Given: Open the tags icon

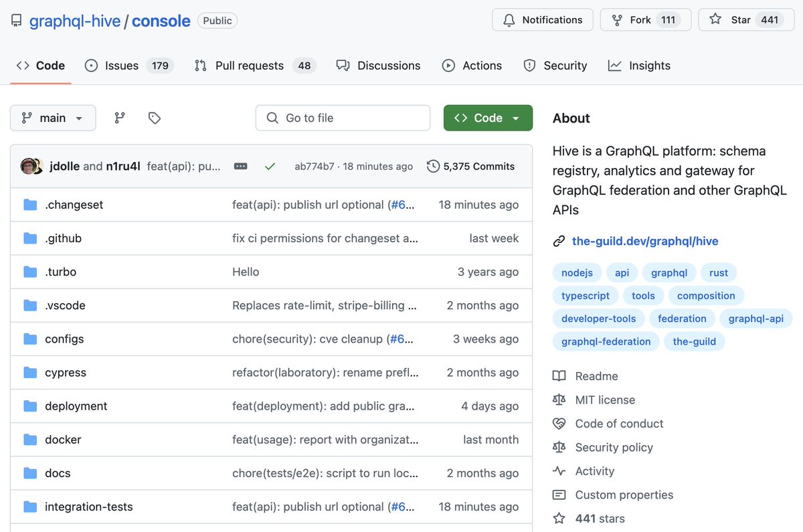Looking at the screenshot, I should coord(155,118).
